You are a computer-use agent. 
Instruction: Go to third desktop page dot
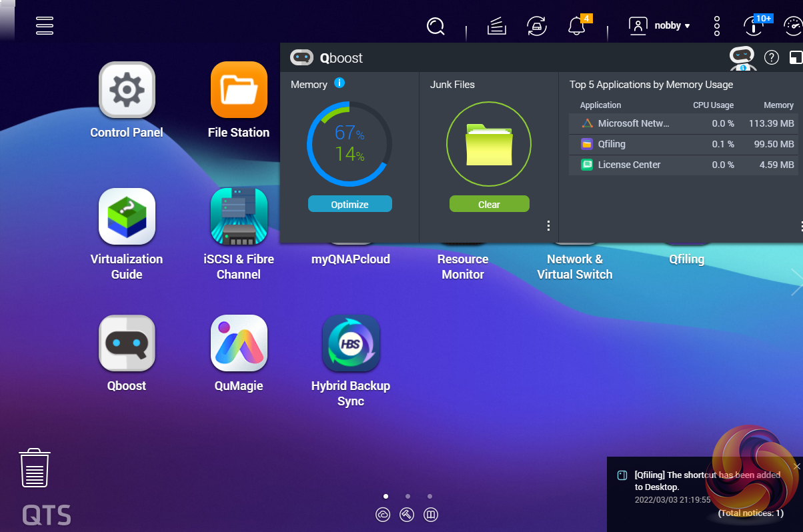430,496
